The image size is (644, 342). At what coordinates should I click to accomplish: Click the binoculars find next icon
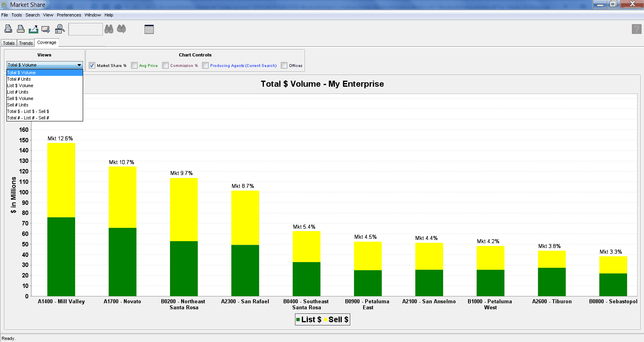pos(121,29)
